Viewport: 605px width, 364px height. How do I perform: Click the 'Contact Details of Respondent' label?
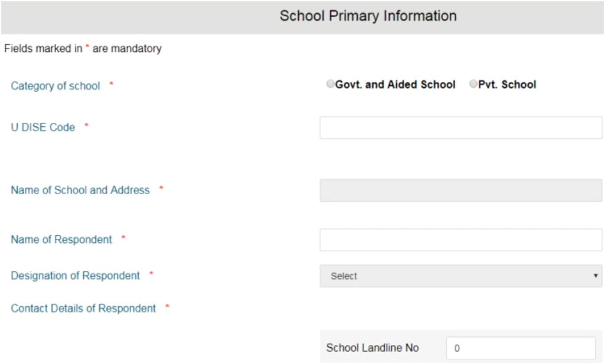coord(83,309)
